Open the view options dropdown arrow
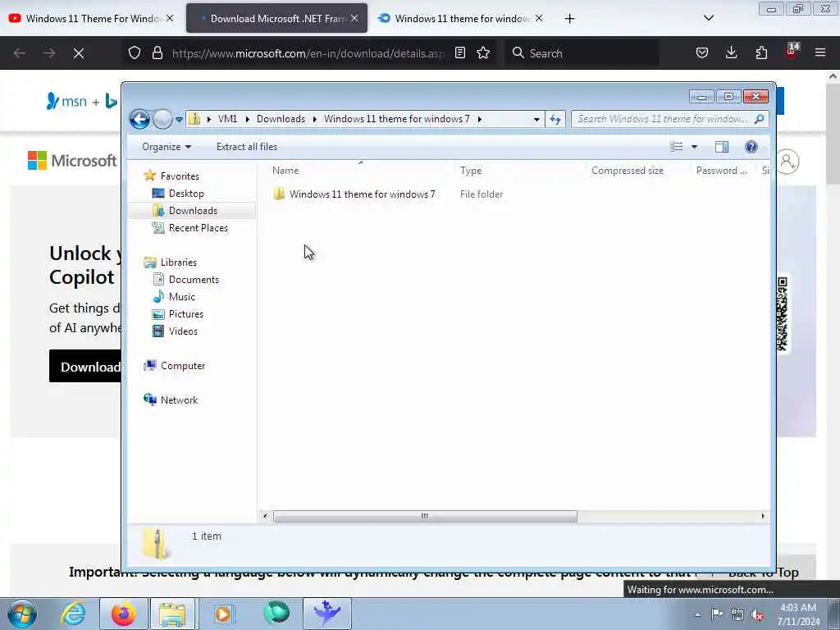The width and height of the screenshot is (840, 630). (694, 147)
